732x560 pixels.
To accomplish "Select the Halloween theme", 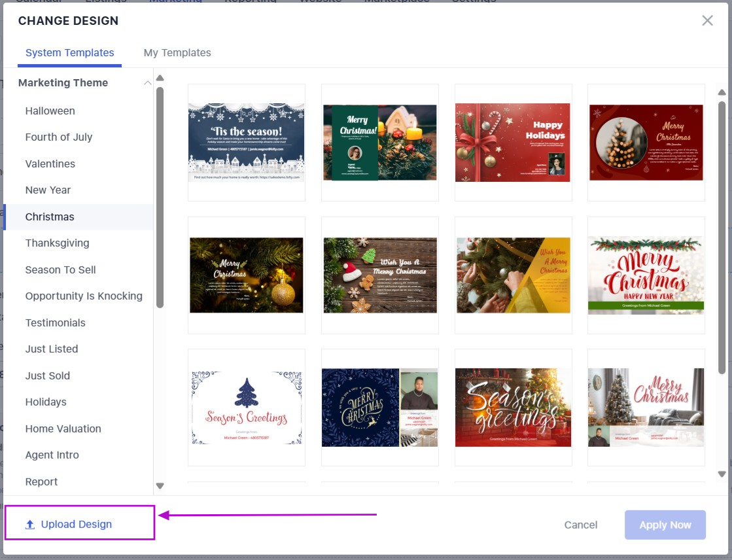I will click(x=50, y=111).
